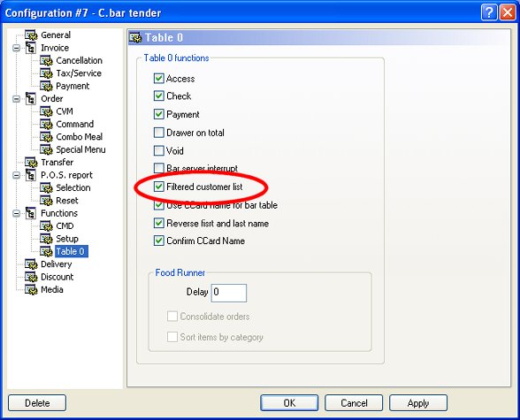Click the Food Runner Delay field
The width and height of the screenshot is (520, 420).
(x=229, y=293)
